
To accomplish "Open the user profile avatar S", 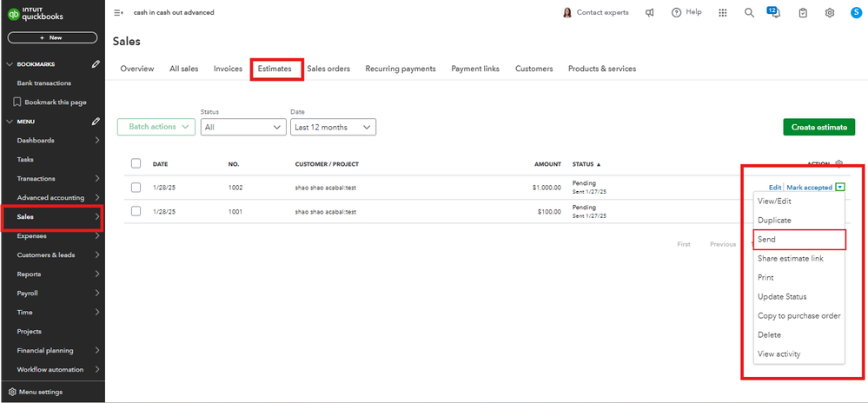I will pyautogui.click(x=856, y=13).
